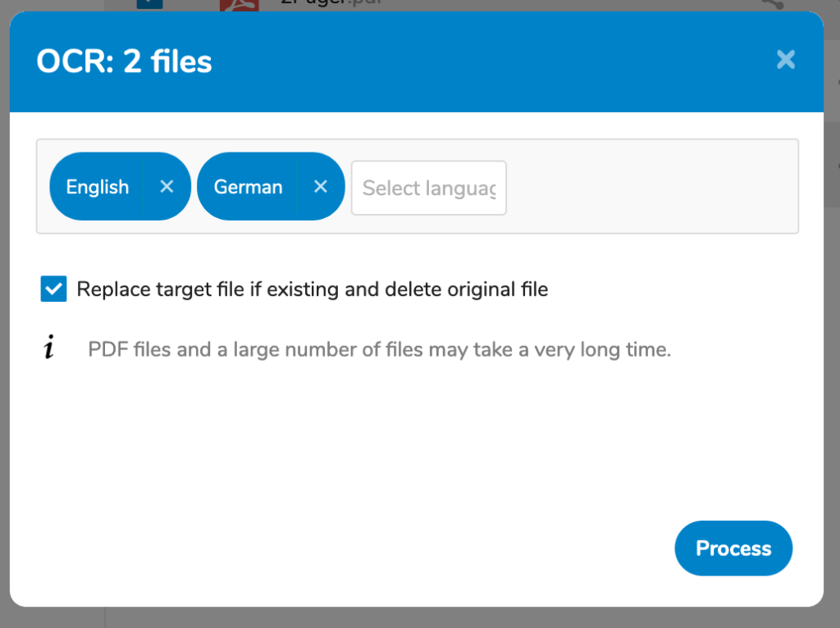Click the italic info icon

50,349
